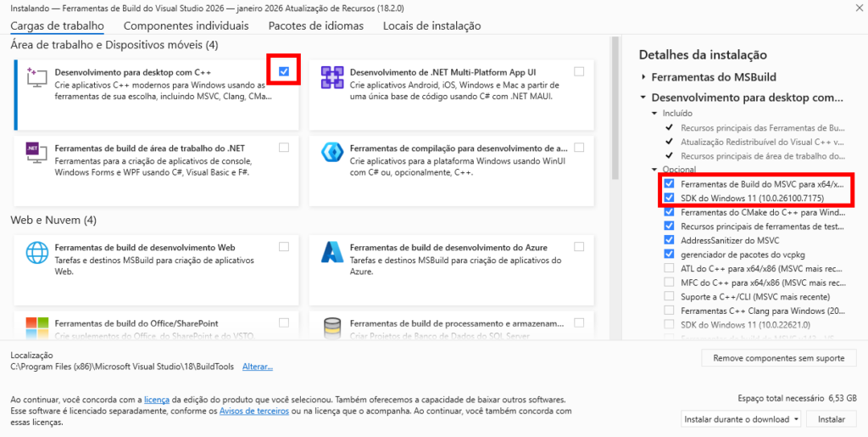Screen dimensions: 868x437
Task: Click Recursos principais das Ferramentas de Build item
Action: pos(763,127)
